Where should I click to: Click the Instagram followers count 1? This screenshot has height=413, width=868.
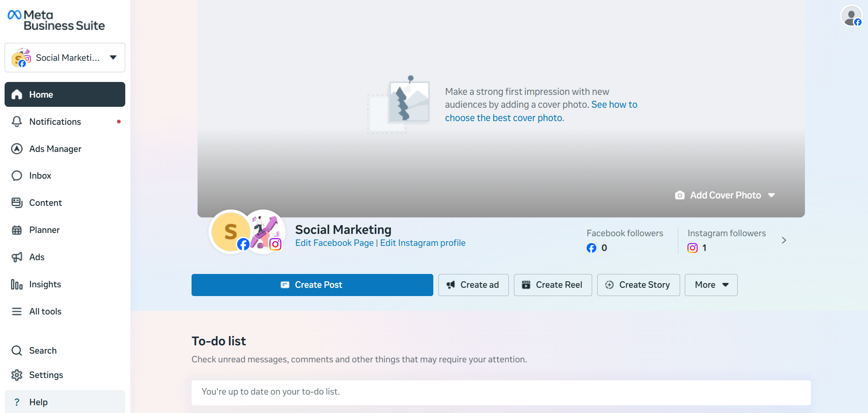[704, 248]
